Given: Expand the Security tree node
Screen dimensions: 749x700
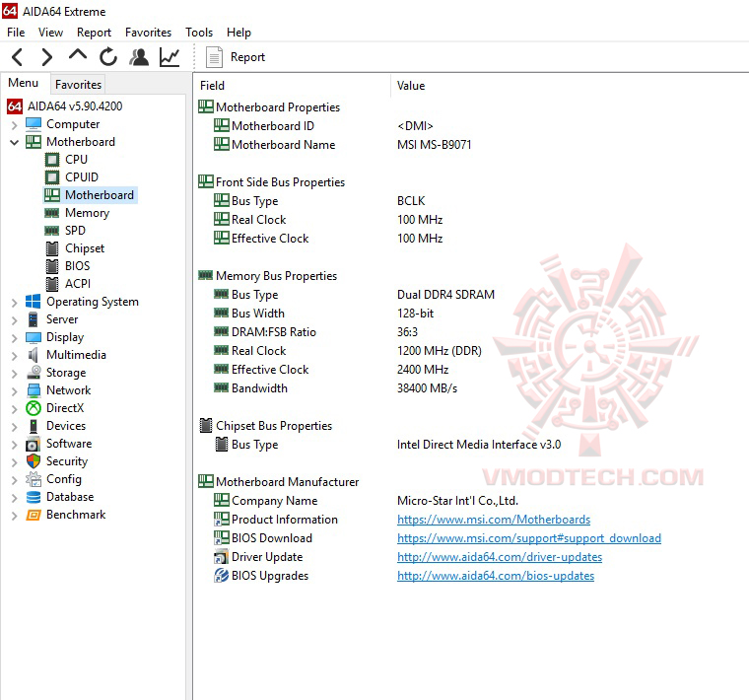Looking at the screenshot, I should pyautogui.click(x=14, y=462).
